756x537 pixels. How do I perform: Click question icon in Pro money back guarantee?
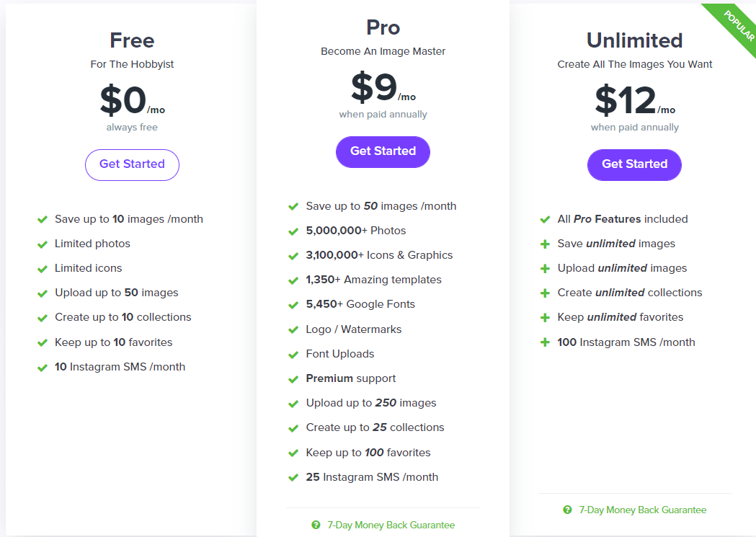click(x=316, y=525)
